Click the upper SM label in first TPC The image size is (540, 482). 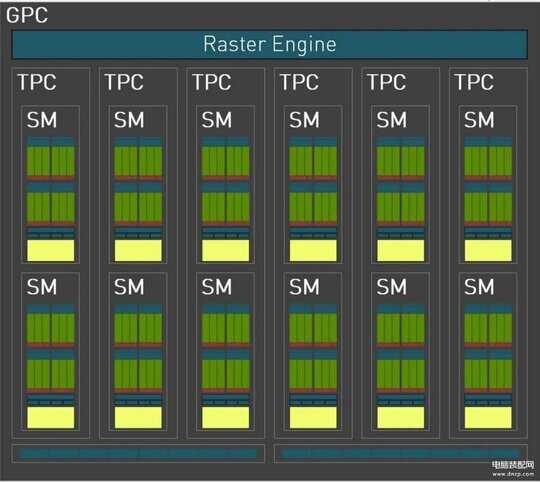[42, 120]
